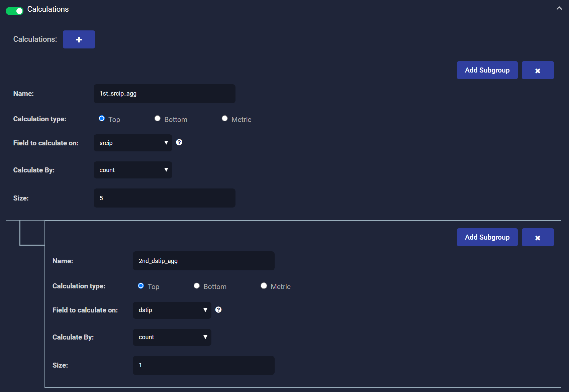
Task: Remove the 2nd_dstip_agg subgroup
Action: (x=537, y=237)
